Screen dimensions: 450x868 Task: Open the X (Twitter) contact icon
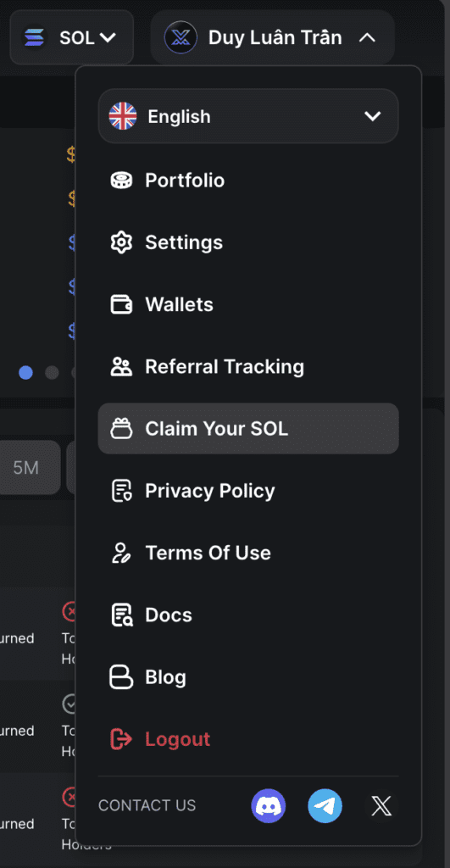381,805
